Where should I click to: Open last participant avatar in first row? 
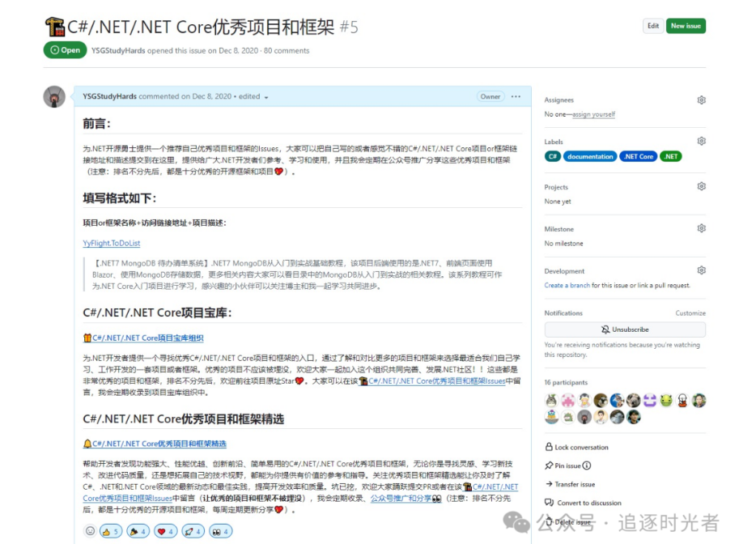699,400
